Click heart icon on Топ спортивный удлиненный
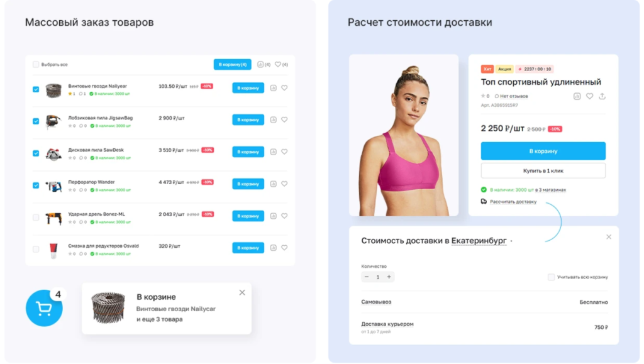 [589, 96]
